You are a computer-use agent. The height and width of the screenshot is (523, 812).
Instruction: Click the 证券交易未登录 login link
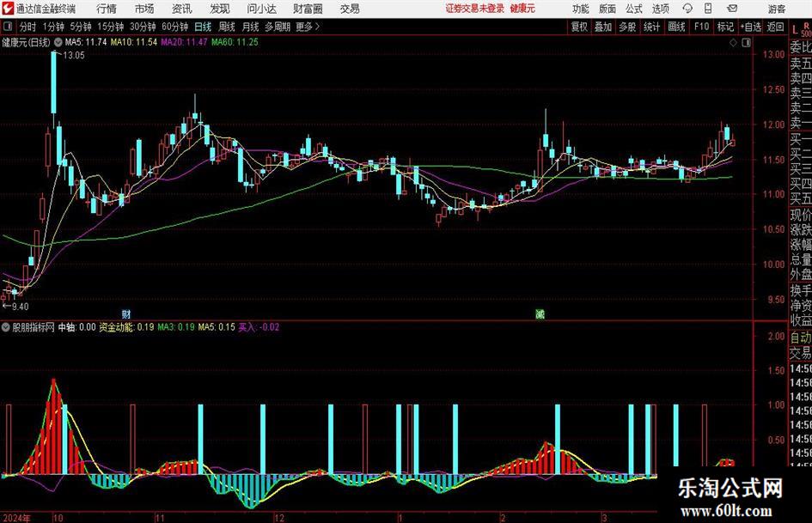click(474, 9)
